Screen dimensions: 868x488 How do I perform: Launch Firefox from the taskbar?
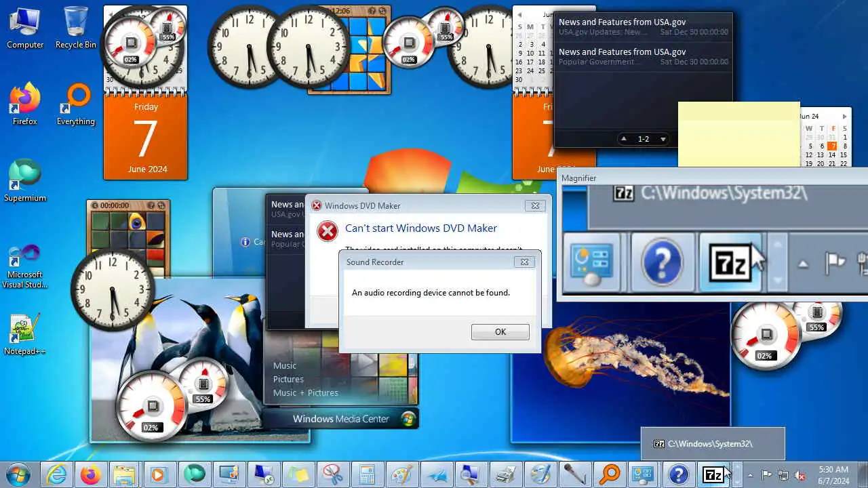click(x=90, y=475)
